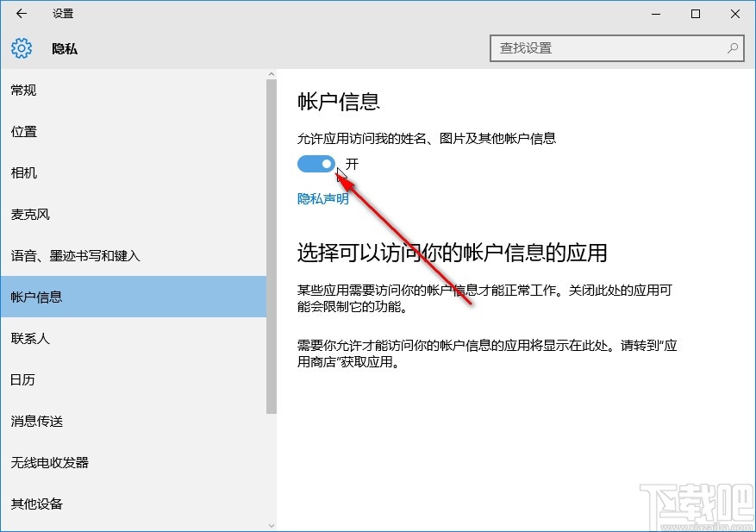Click the Settings gear icon
This screenshot has width=756, height=532.
pyautogui.click(x=20, y=48)
